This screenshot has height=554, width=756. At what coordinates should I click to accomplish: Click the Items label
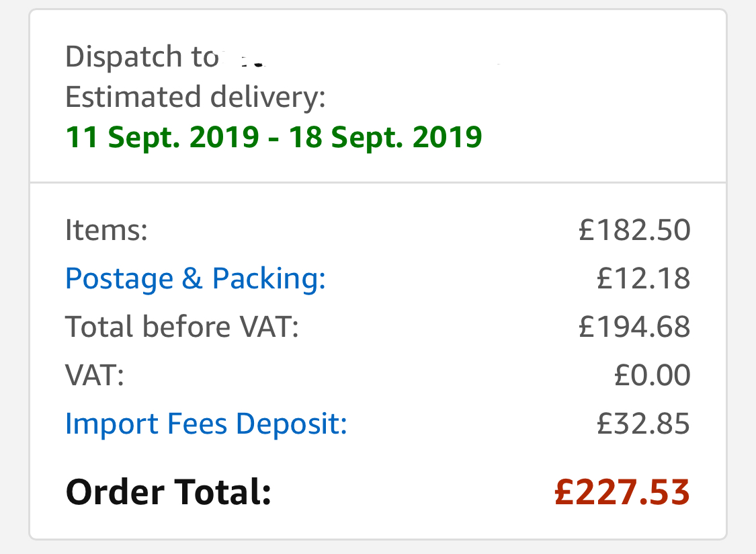[106, 231]
